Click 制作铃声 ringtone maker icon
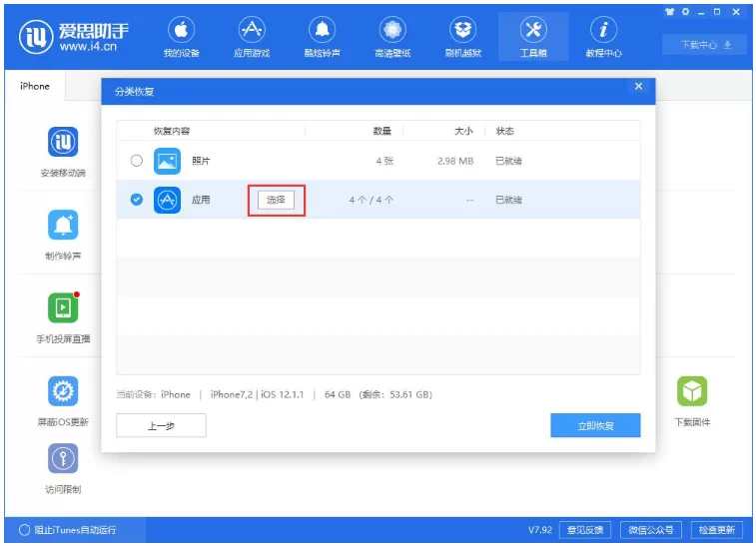 pos(63,225)
